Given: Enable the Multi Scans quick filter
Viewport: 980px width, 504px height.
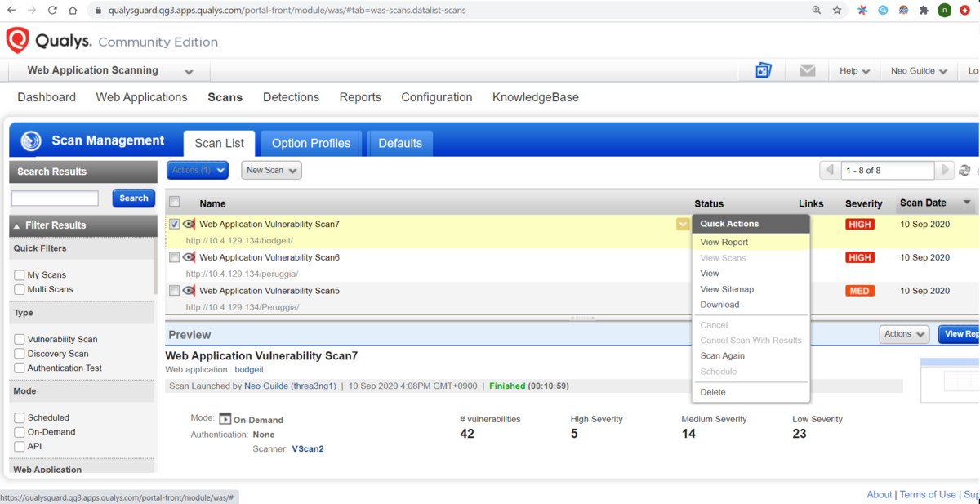Looking at the screenshot, I should tap(20, 289).
